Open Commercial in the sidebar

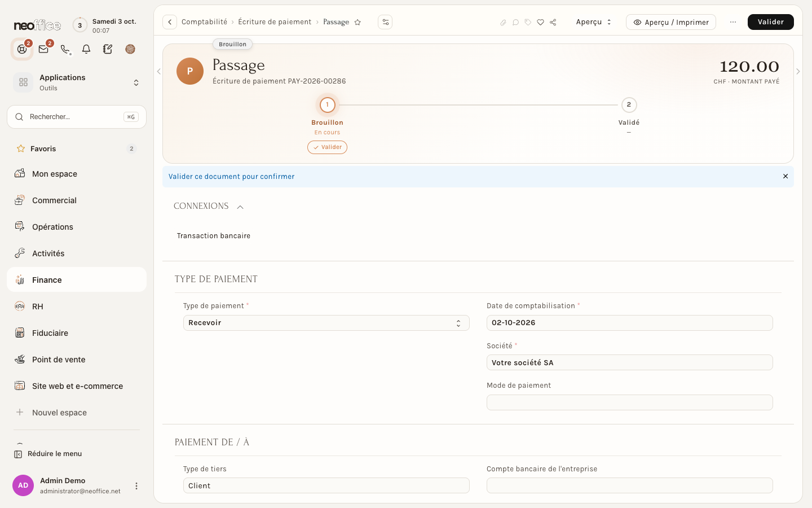pos(77,200)
